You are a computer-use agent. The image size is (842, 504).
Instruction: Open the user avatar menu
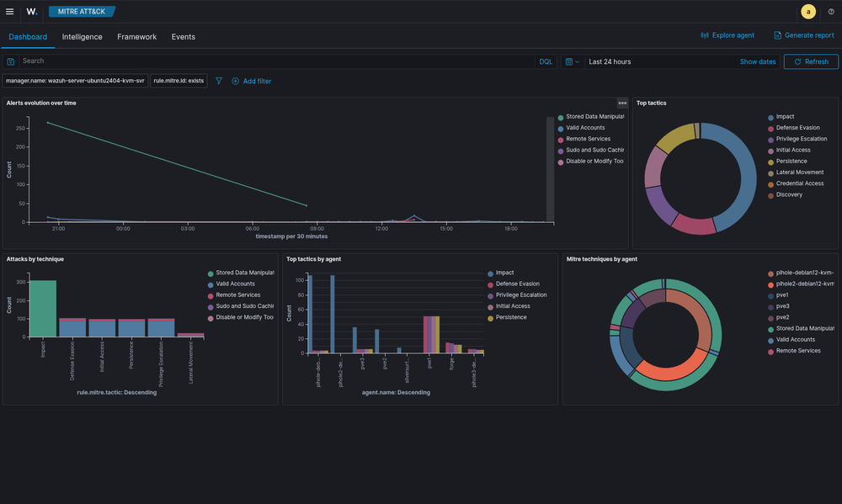807,11
